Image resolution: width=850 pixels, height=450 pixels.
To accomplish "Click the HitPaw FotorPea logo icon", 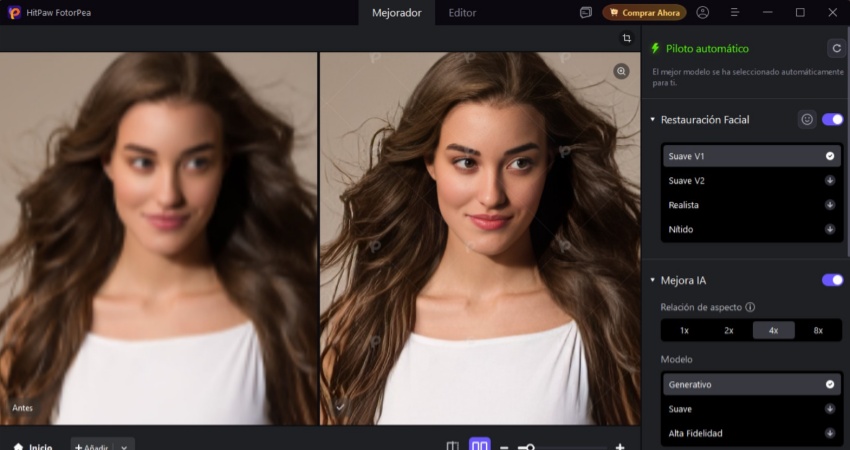I will pyautogui.click(x=14, y=12).
